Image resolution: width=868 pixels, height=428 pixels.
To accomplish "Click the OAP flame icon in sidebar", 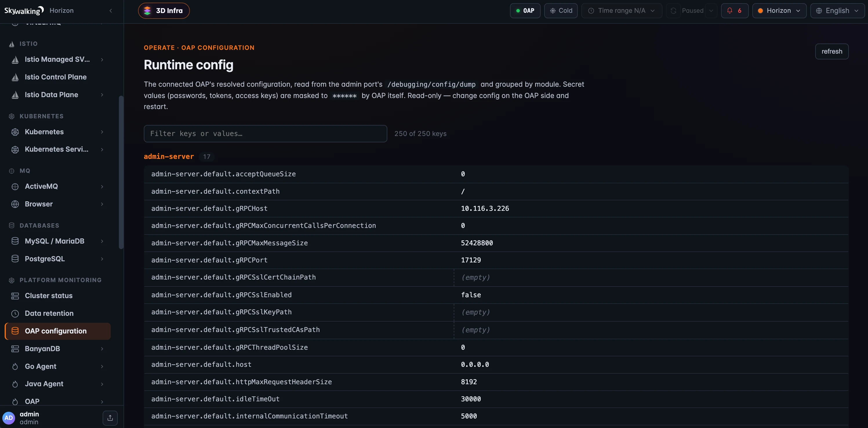I will pyautogui.click(x=15, y=402).
